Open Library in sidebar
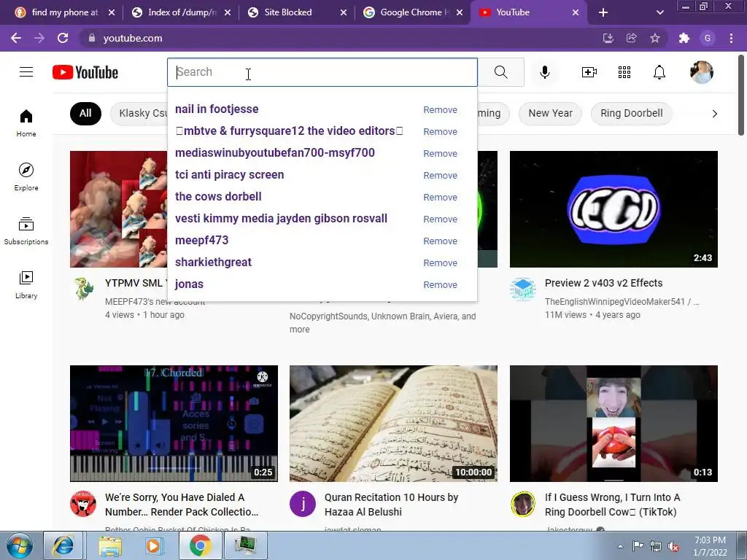This screenshot has width=747, height=560. [26, 284]
